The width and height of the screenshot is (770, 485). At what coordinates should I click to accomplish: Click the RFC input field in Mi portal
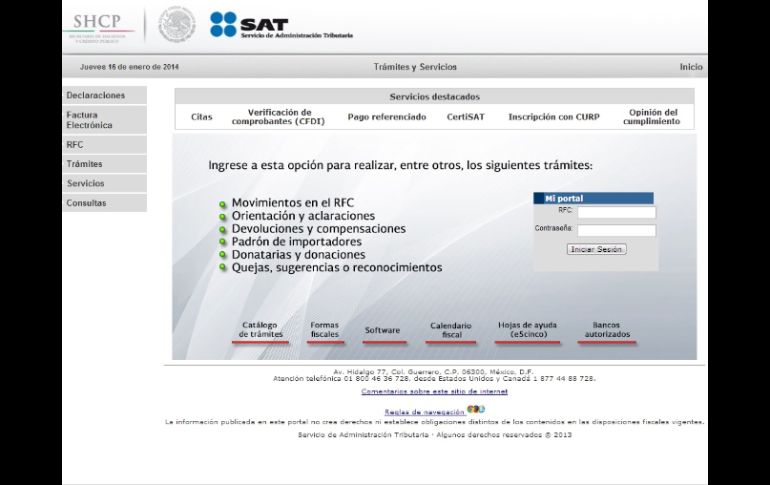[x=616, y=212]
